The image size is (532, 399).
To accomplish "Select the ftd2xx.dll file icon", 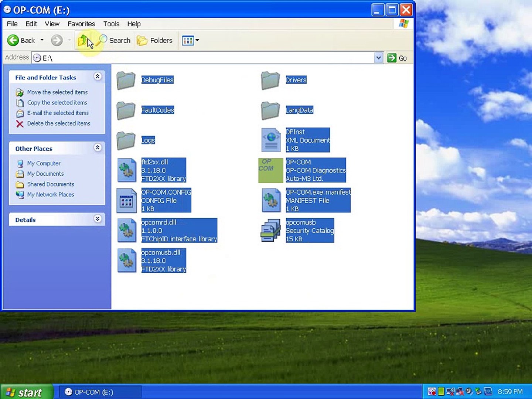I will (126, 170).
